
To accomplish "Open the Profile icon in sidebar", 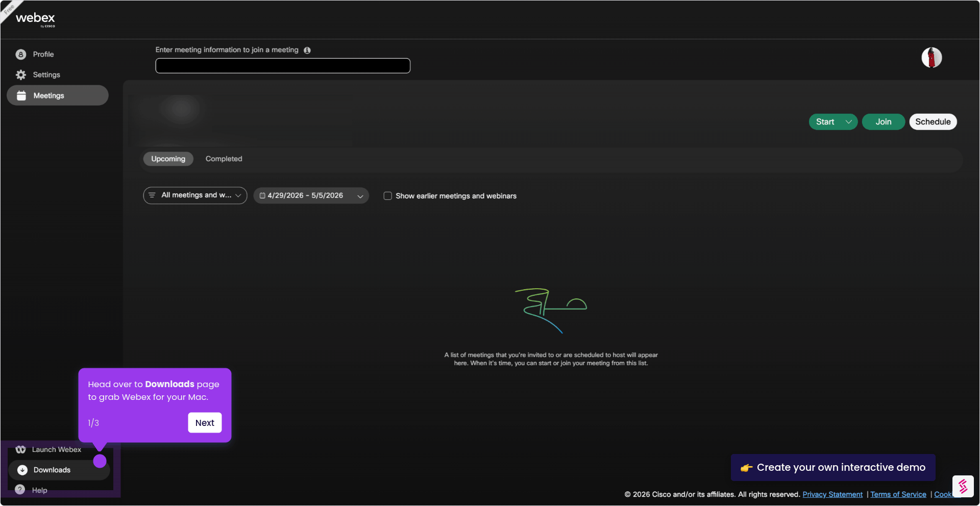I will click(x=21, y=55).
